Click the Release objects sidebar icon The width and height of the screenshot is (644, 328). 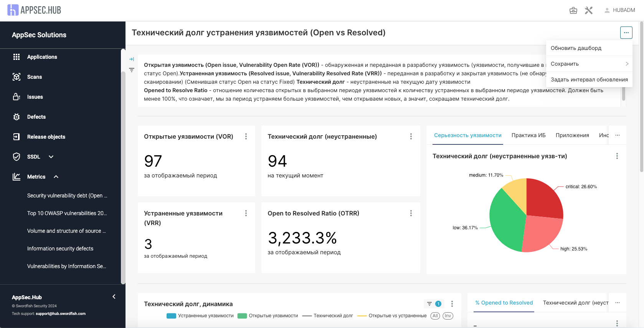pyautogui.click(x=17, y=137)
